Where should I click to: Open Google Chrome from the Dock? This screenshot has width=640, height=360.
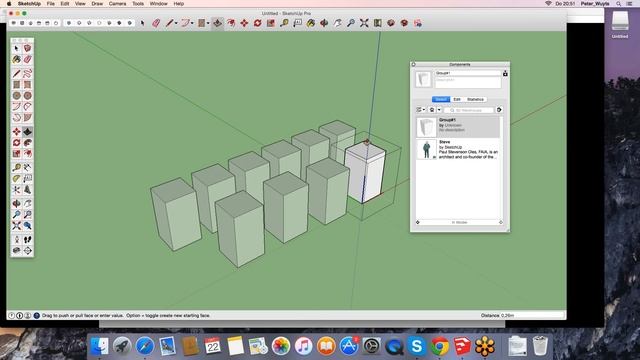coord(440,346)
